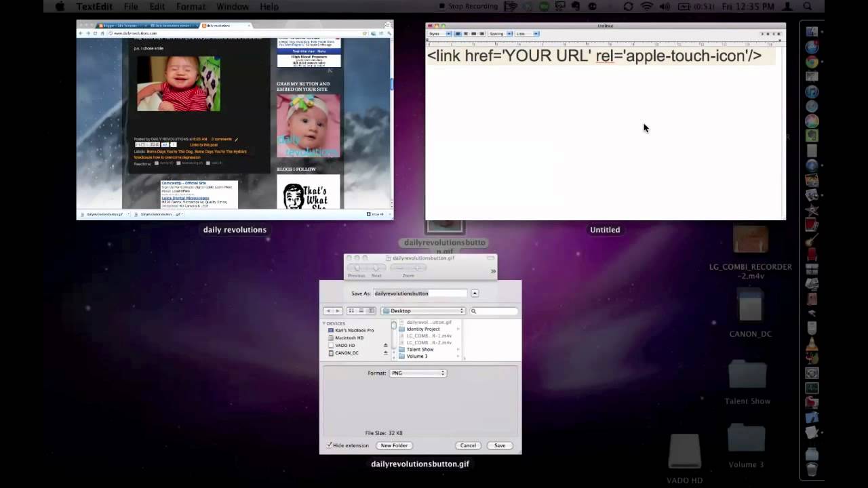Switch save dialog to list view
This screenshot has width=868, height=488.
click(x=361, y=310)
